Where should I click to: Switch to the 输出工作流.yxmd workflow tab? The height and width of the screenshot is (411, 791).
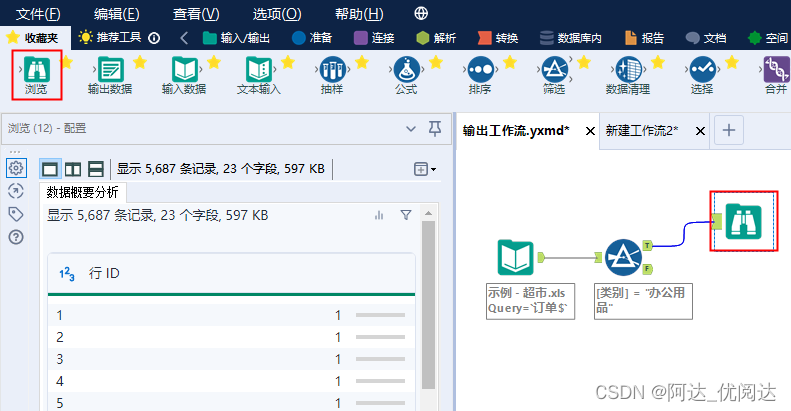point(516,131)
